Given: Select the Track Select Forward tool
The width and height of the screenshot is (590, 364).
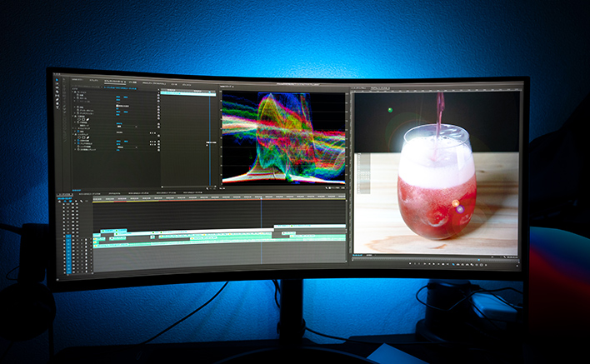Looking at the screenshot, I should pos(57,84).
